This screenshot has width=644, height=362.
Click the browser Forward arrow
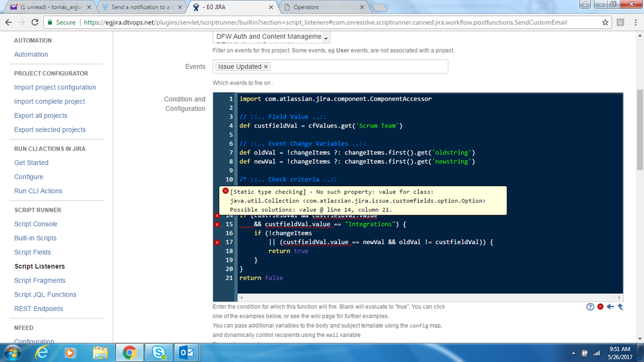(21, 23)
